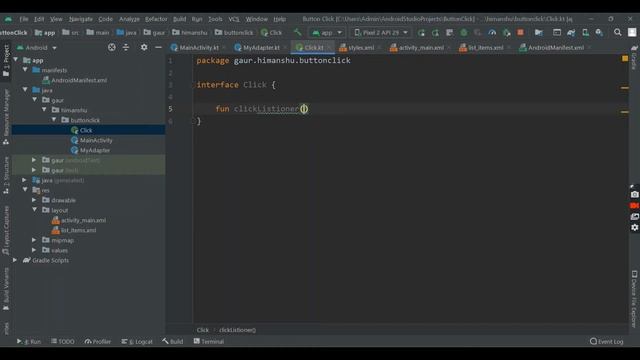Open the File menu
Image resolution: width=640 pixels, height=360 pixels.
click(24, 19)
